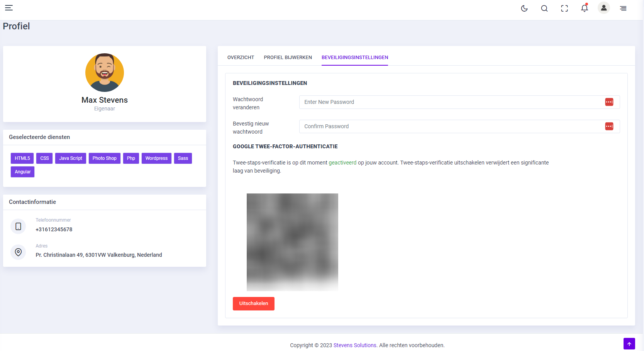Open the Profiel Bijwerken tab
Viewport: 644px width, 351px height.
[x=288, y=58]
